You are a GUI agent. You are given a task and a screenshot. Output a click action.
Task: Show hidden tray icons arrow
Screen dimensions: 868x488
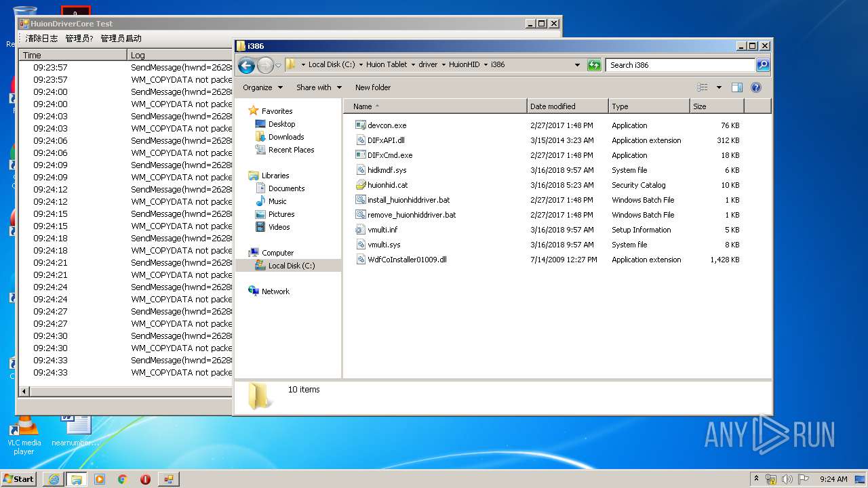click(x=756, y=479)
